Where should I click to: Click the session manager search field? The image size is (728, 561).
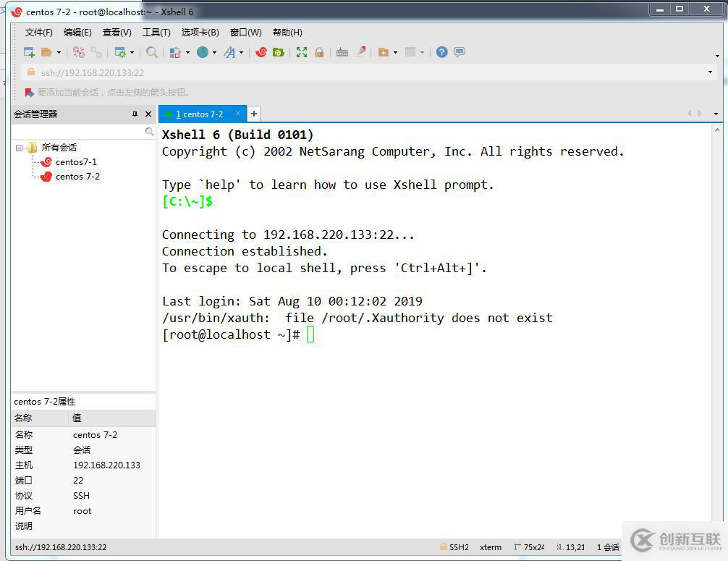point(78,132)
